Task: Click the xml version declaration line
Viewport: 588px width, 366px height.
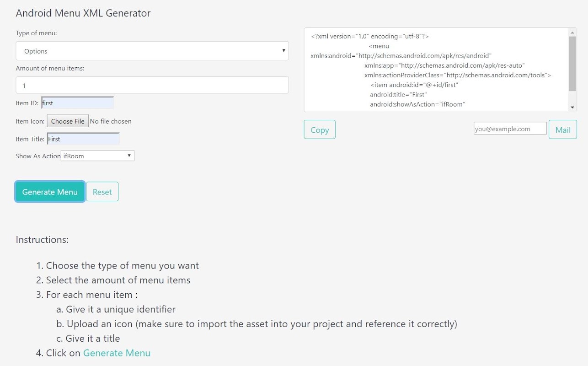Action: 370,36
